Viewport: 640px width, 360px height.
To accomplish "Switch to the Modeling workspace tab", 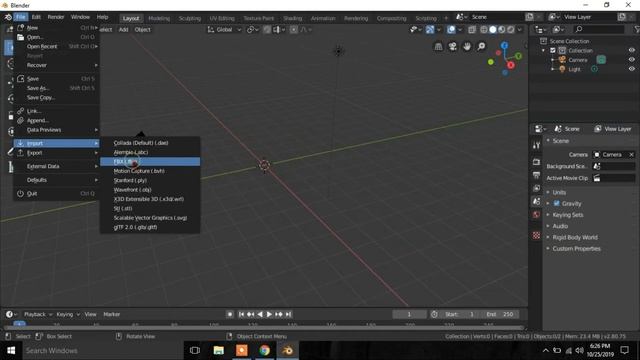I will click(159, 18).
